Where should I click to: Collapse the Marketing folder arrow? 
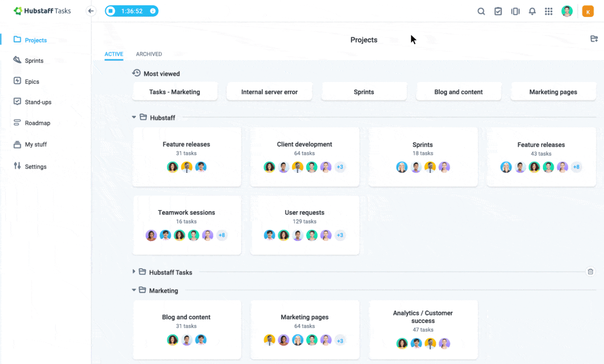[x=134, y=290]
